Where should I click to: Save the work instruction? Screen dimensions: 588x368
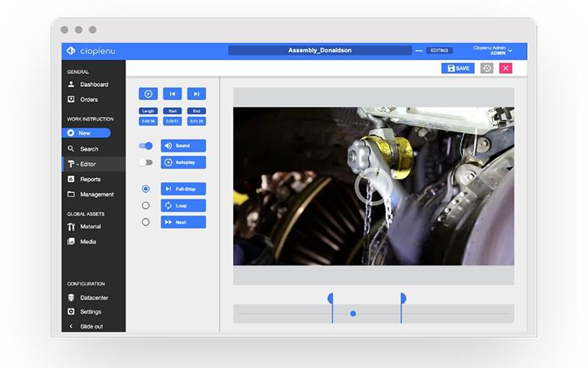(458, 68)
